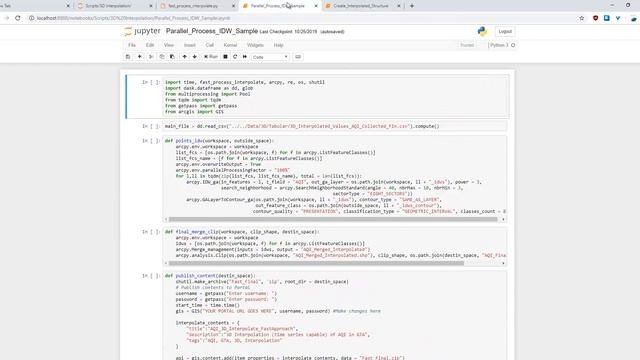Select the main_file read_csv cell

[336, 126]
